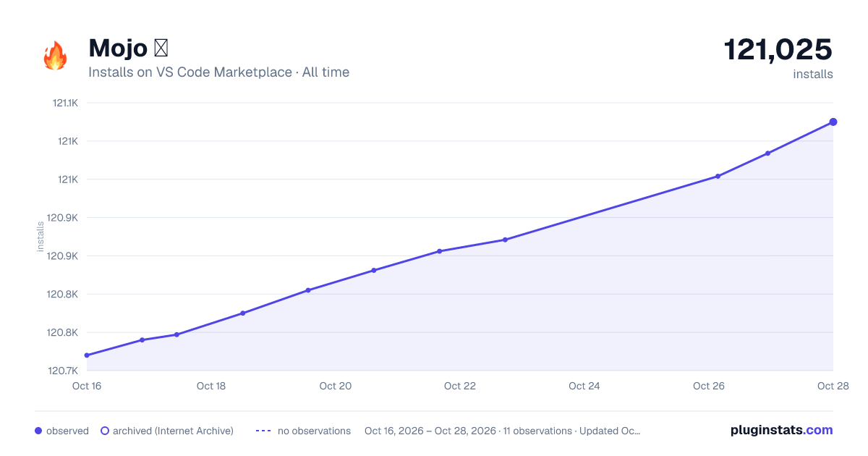
Task: Click the '120.7K' y-axis label
Action: coord(64,371)
